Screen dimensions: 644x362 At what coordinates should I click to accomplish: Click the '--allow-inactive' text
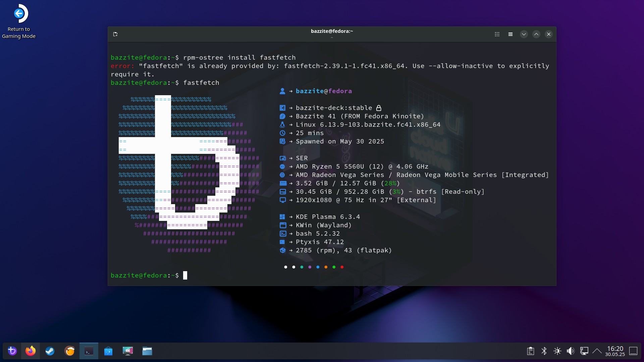coord(461,66)
